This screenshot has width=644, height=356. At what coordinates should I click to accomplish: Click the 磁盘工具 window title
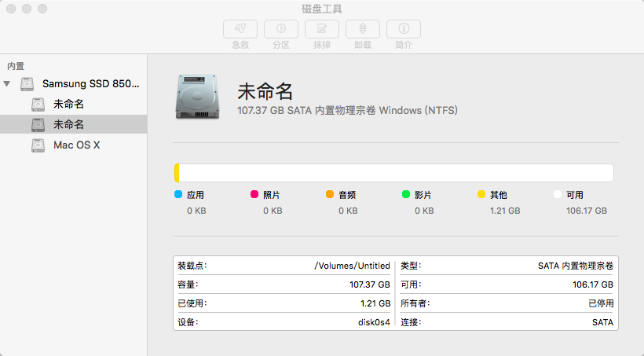tap(322, 9)
